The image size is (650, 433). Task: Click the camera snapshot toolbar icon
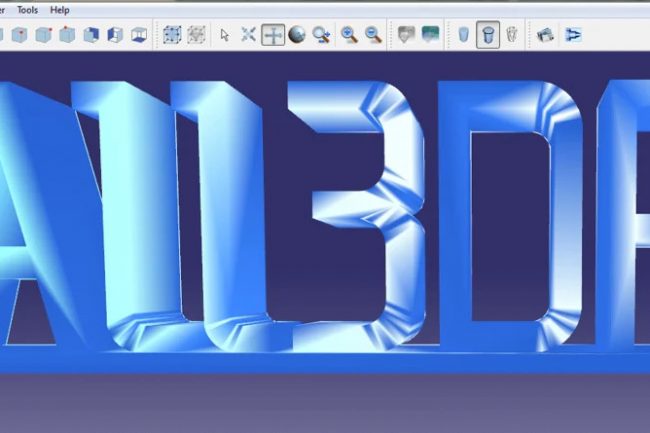click(545, 35)
